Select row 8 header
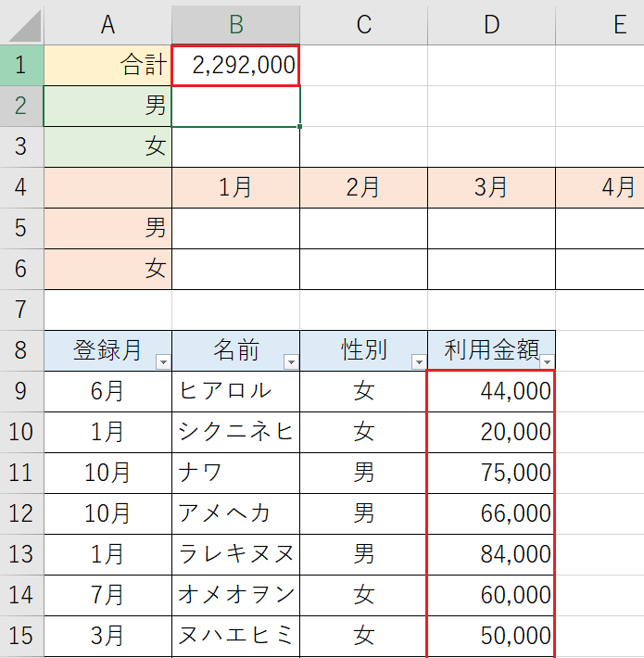 21,350
